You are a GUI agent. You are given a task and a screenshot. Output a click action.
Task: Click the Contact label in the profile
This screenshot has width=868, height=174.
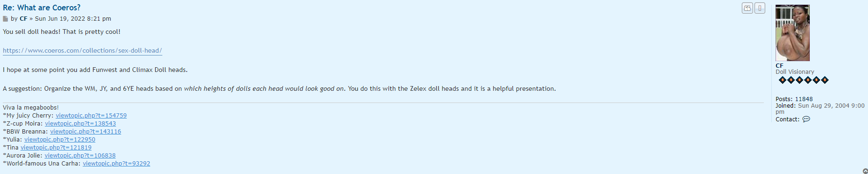[787, 119]
